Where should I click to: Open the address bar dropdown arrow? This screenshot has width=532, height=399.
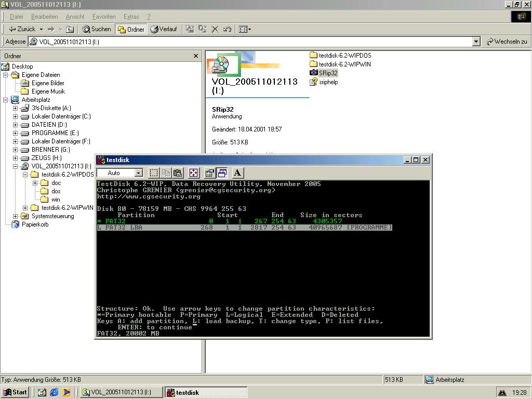(476, 42)
